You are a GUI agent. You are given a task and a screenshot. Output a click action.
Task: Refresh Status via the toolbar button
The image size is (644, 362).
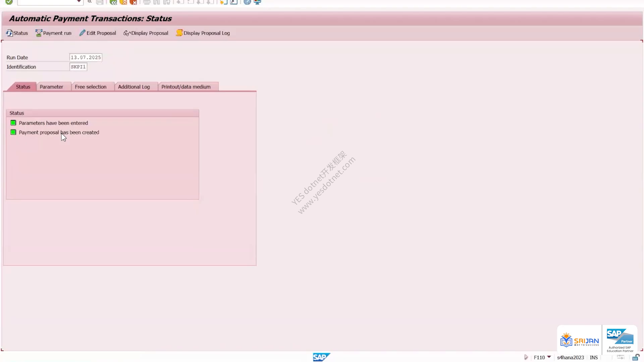tap(17, 33)
